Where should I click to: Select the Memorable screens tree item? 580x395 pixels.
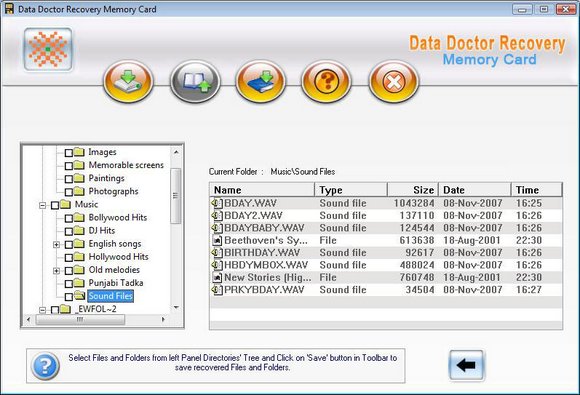point(126,165)
